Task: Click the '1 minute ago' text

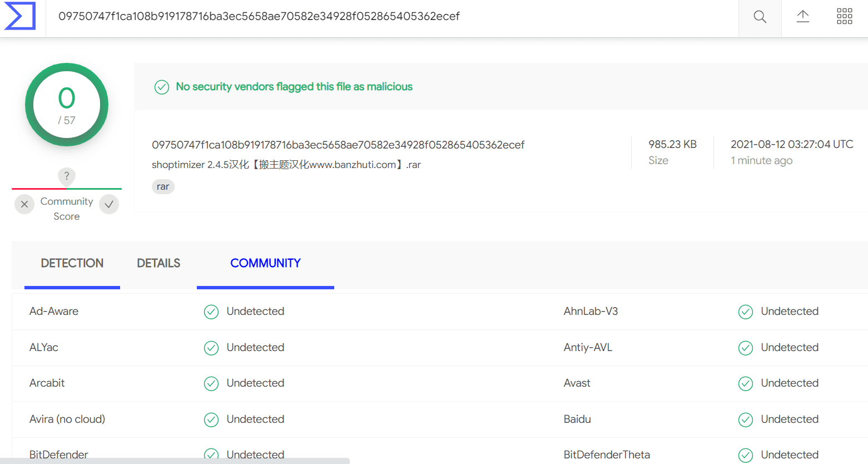Action: [x=761, y=160]
